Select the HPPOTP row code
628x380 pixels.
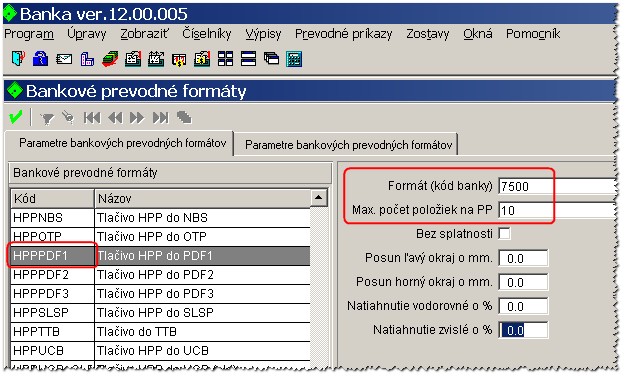tap(52, 236)
